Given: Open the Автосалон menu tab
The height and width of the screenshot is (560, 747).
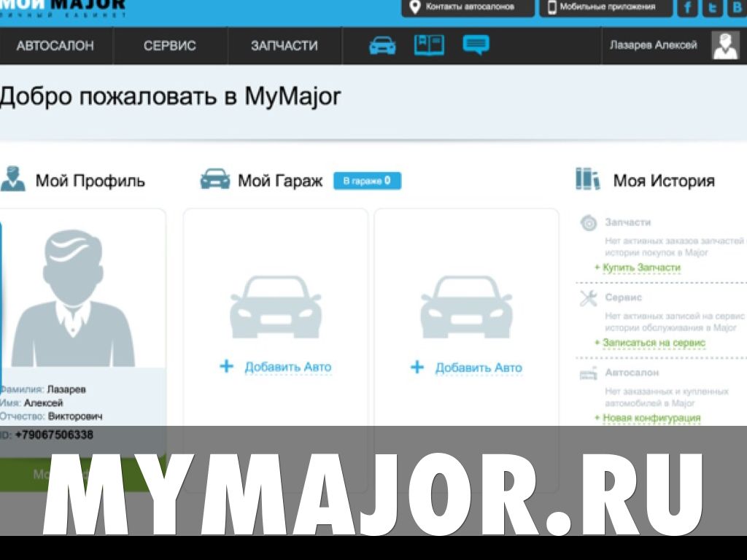Looking at the screenshot, I should (x=55, y=46).
